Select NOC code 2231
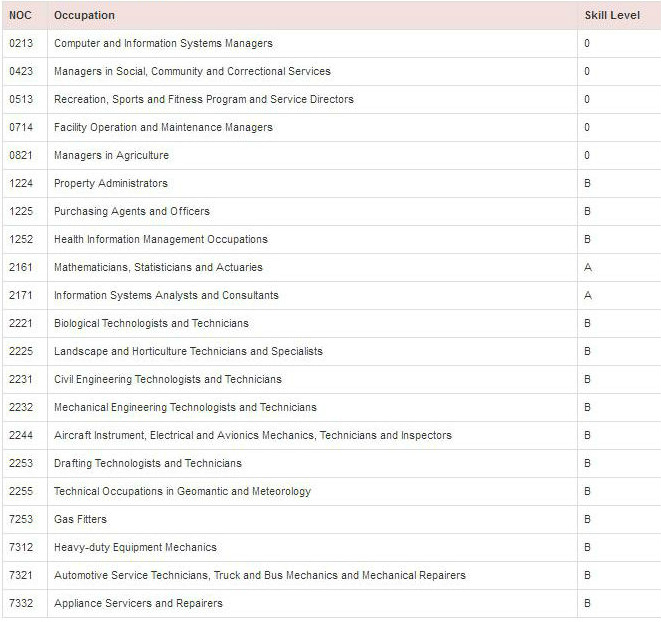 [20, 379]
